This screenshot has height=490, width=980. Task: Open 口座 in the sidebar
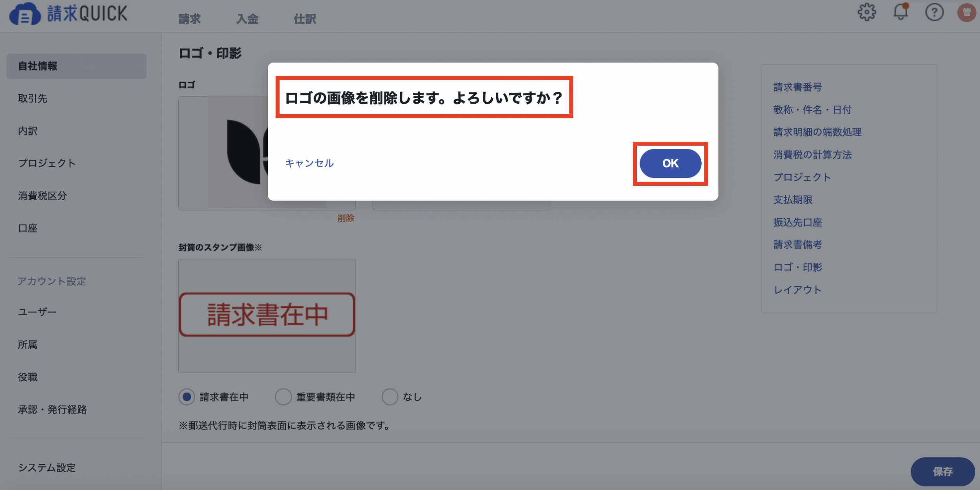click(x=28, y=229)
